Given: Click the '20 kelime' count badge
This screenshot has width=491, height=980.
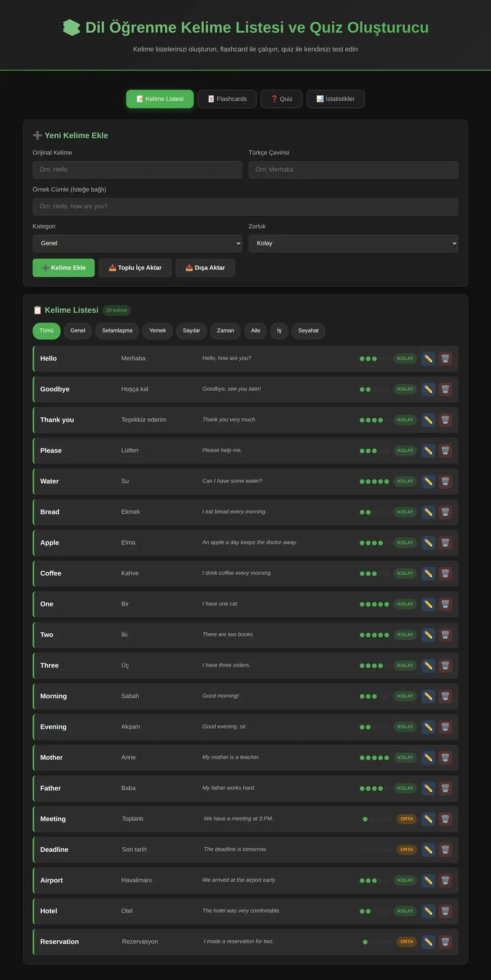Looking at the screenshot, I should [x=117, y=310].
